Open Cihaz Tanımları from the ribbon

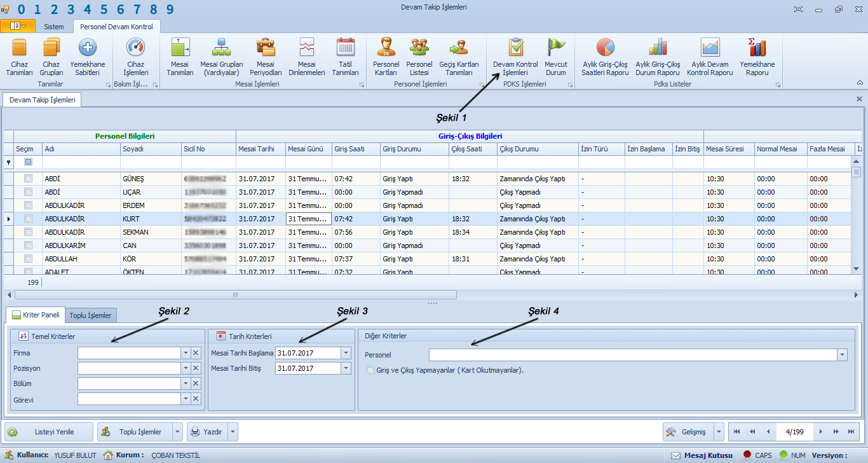click(19, 57)
